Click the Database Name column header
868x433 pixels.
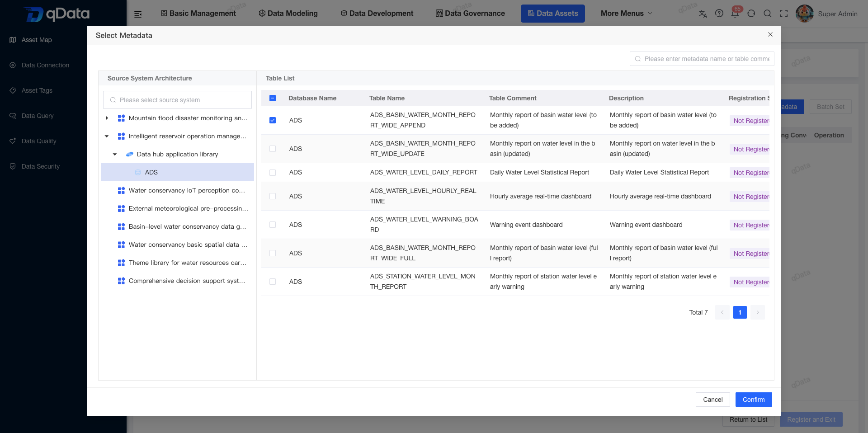point(312,98)
